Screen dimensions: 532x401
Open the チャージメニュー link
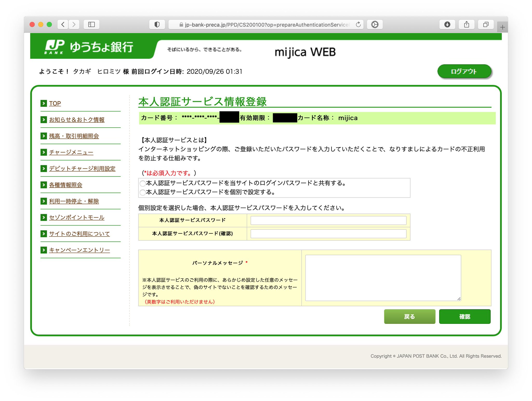pos(71,152)
